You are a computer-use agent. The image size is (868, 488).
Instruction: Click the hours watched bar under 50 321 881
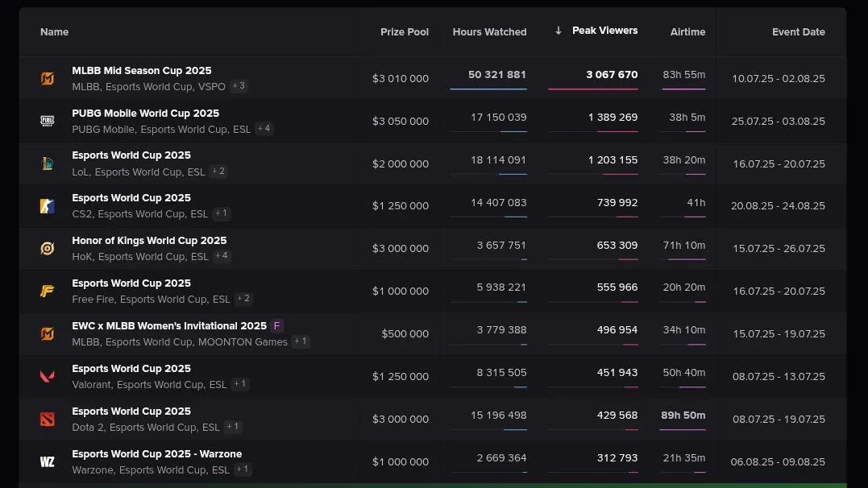pos(488,89)
